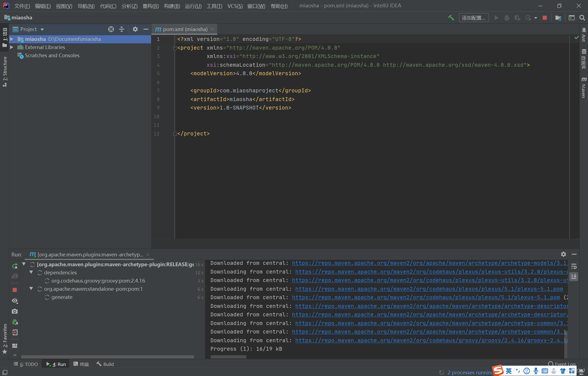Click the green Build project hammer icon

point(451,18)
